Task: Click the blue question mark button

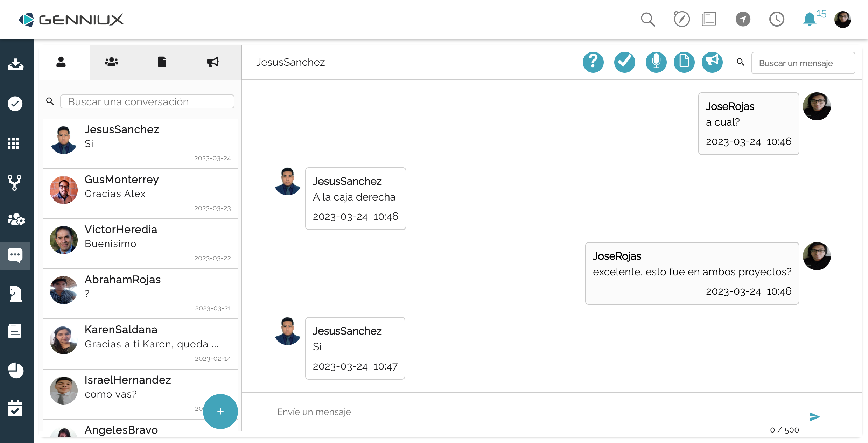Action: pyautogui.click(x=593, y=62)
